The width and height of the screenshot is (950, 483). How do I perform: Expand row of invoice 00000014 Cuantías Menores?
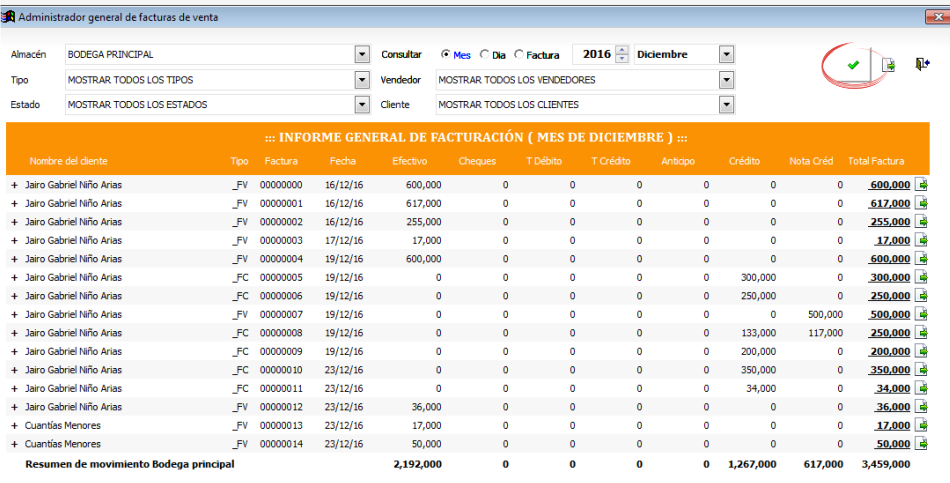click(15, 444)
